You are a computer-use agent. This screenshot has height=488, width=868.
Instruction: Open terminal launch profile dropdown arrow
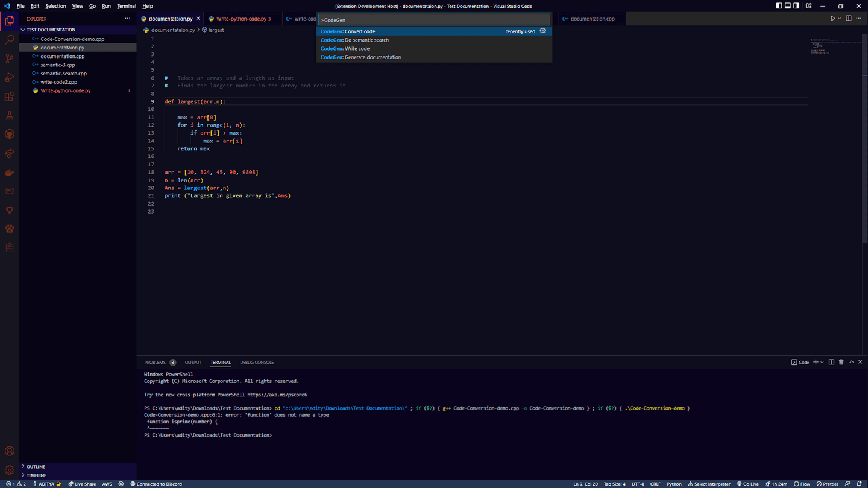(x=822, y=362)
